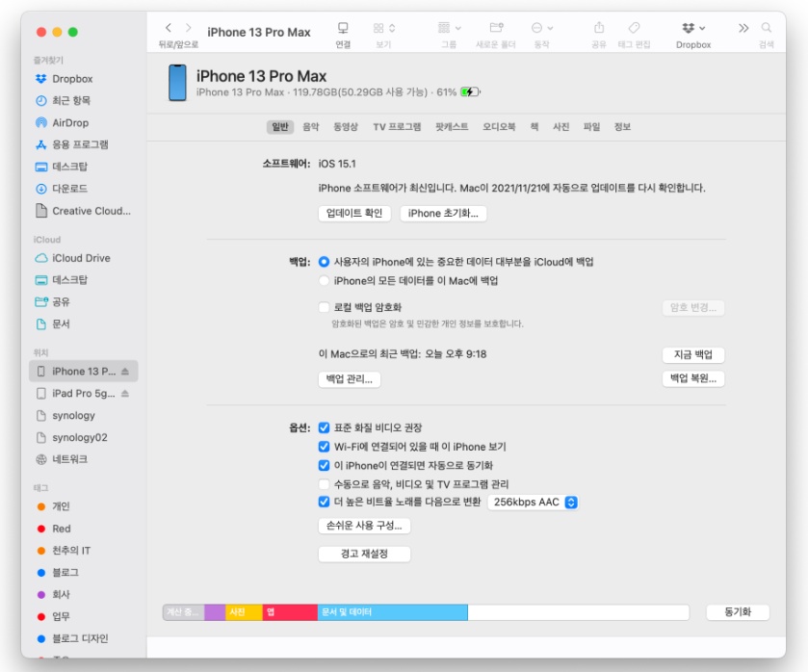The image size is (808, 672).
Task: Click the iPhone device image
Action: pos(177,83)
